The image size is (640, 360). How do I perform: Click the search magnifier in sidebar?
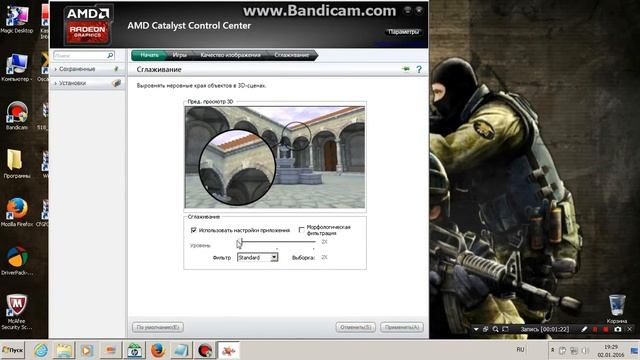click(110, 55)
